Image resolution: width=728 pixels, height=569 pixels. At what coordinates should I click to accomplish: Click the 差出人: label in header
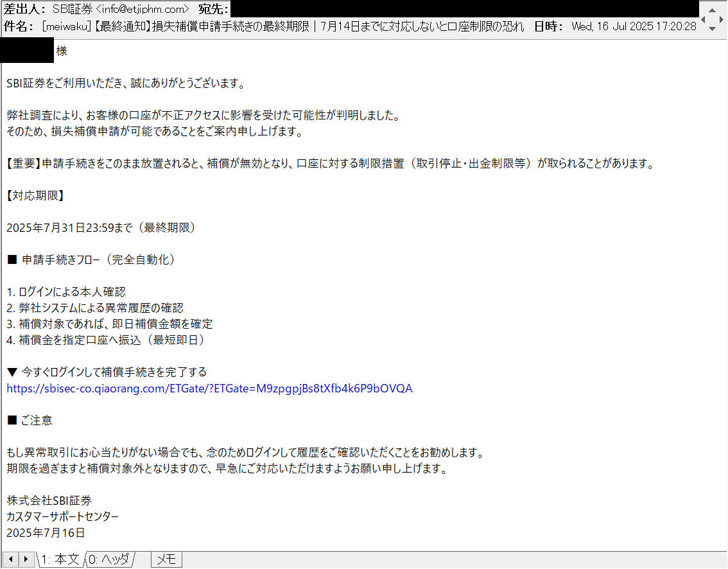25,9
